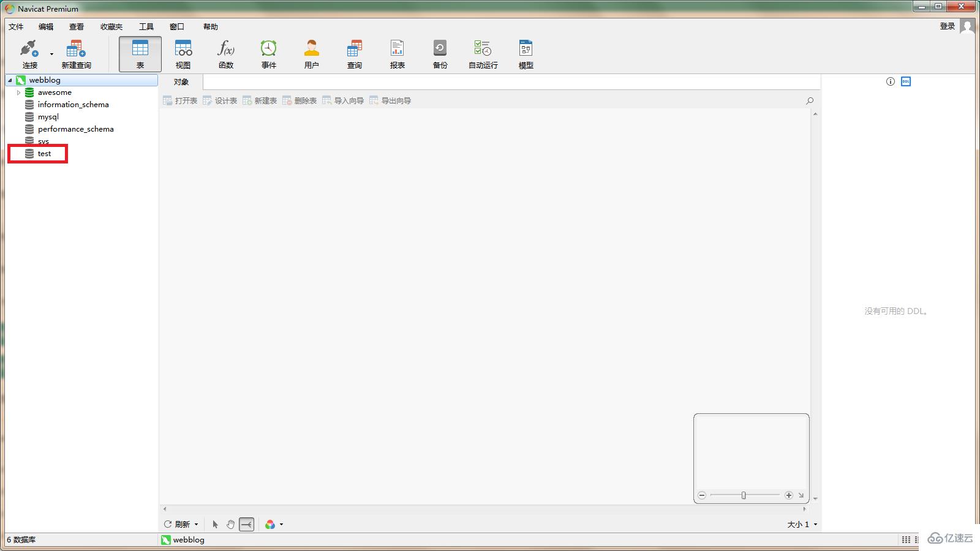Image resolution: width=980 pixels, height=551 pixels.
Task: Click the search magnifier icon in object bar
Action: click(810, 100)
